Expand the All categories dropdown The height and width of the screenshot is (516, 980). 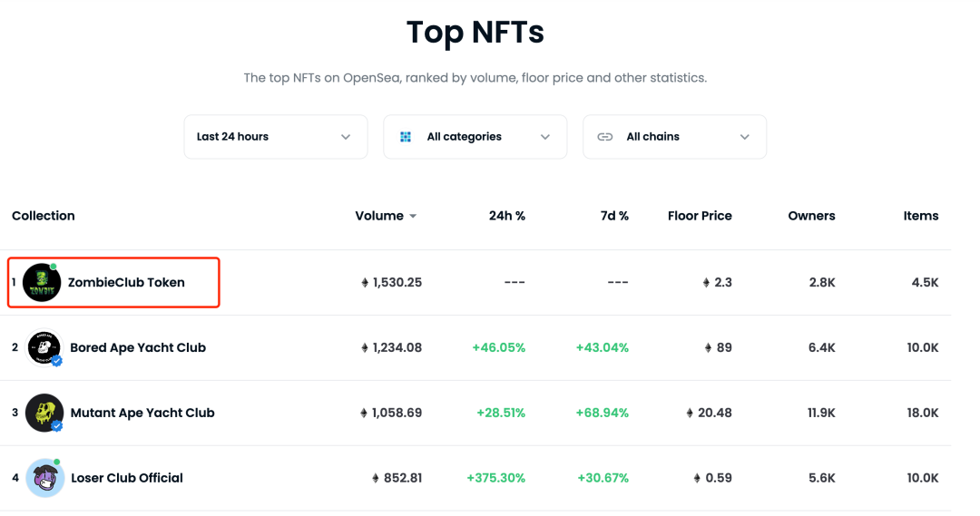tap(475, 137)
